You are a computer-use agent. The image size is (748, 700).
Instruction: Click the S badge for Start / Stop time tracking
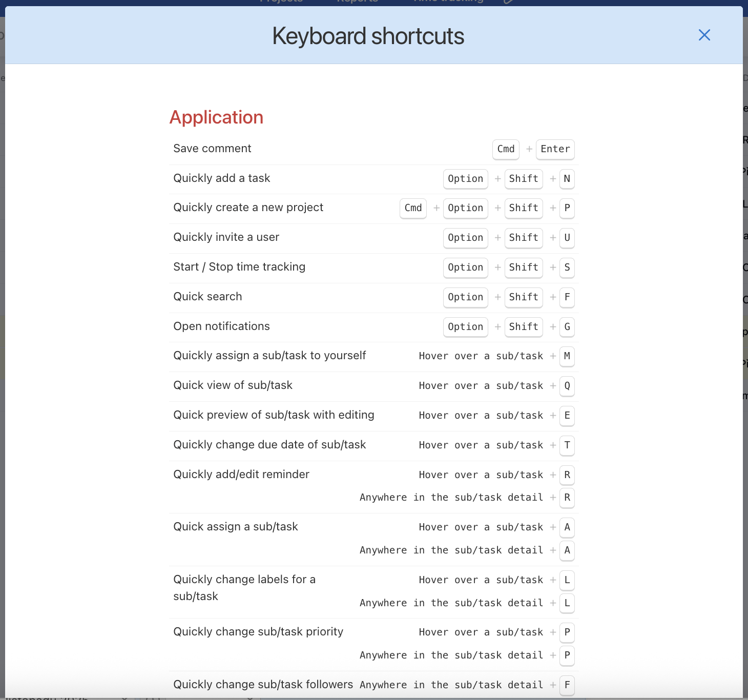click(x=567, y=267)
